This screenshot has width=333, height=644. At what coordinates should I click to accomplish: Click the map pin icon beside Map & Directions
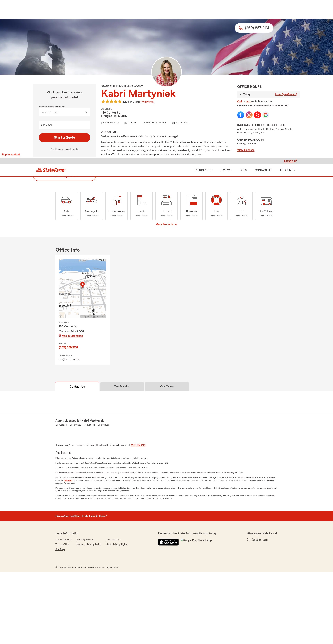144,123
